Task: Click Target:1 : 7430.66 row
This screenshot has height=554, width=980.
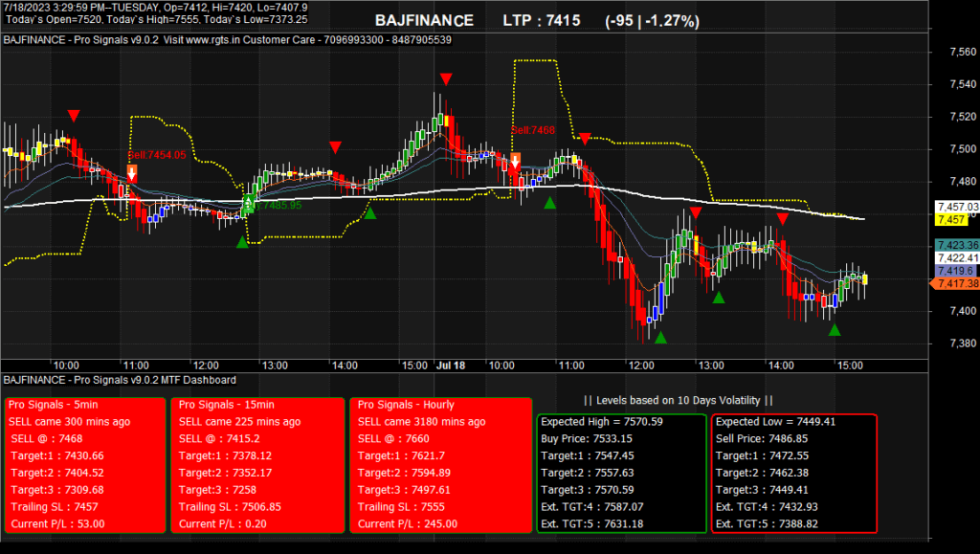Action: (x=57, y=456)
